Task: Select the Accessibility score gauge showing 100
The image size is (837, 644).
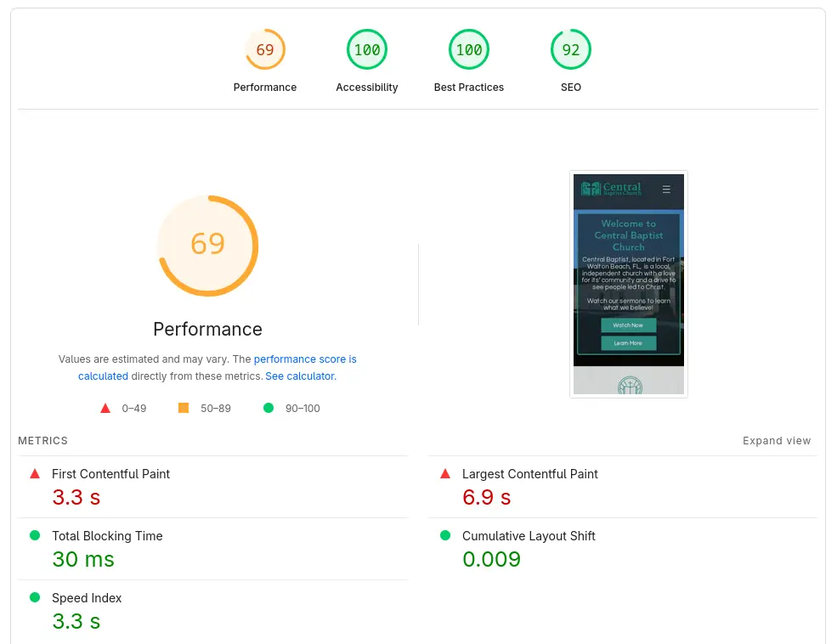Action: coord(366,49)
